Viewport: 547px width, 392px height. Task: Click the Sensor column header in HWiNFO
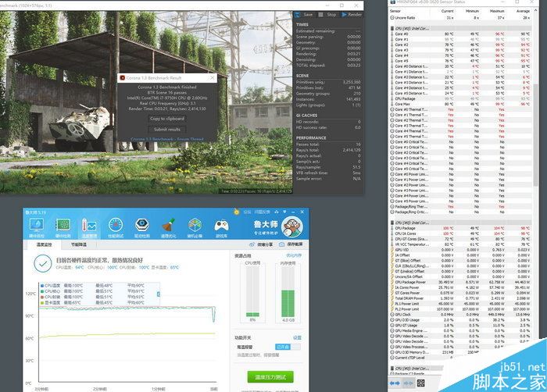[395, 11]
